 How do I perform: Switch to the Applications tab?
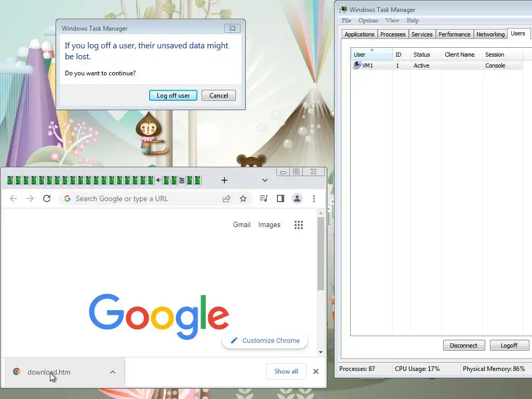click(360, 34)
